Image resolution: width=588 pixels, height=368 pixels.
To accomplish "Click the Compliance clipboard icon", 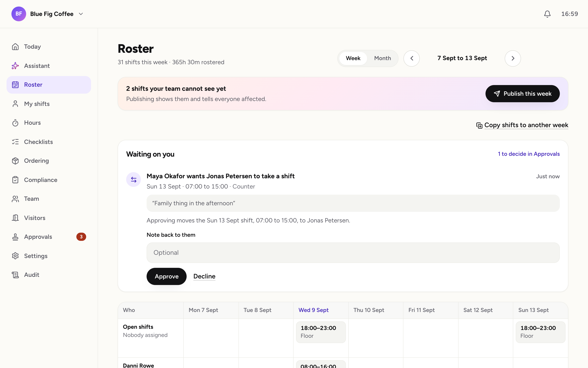I will pos(15,180).
